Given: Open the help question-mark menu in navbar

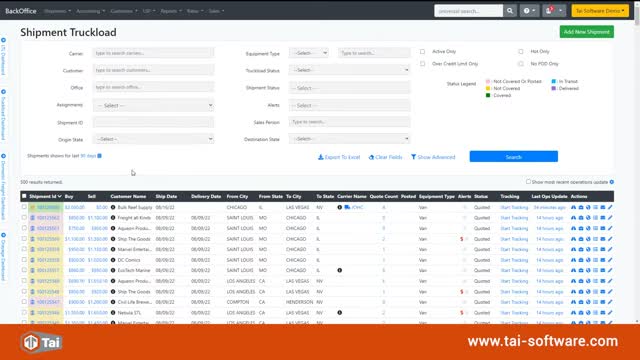Looking at the screenshot, I should click(x=529, y=11).
